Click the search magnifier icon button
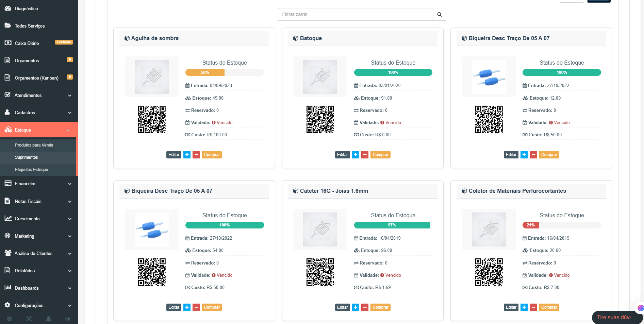The width and height of the screenshot is (644, 324). tap(440, 14)
